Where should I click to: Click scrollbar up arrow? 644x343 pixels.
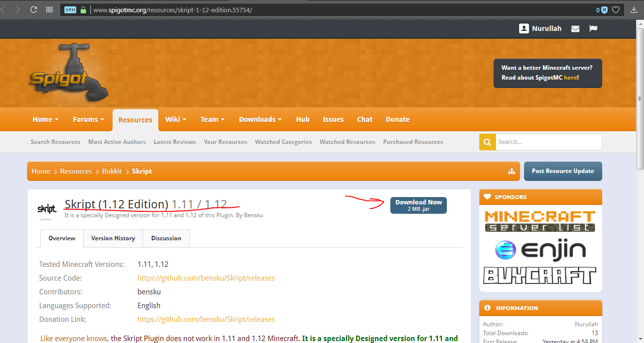(640, 23)
